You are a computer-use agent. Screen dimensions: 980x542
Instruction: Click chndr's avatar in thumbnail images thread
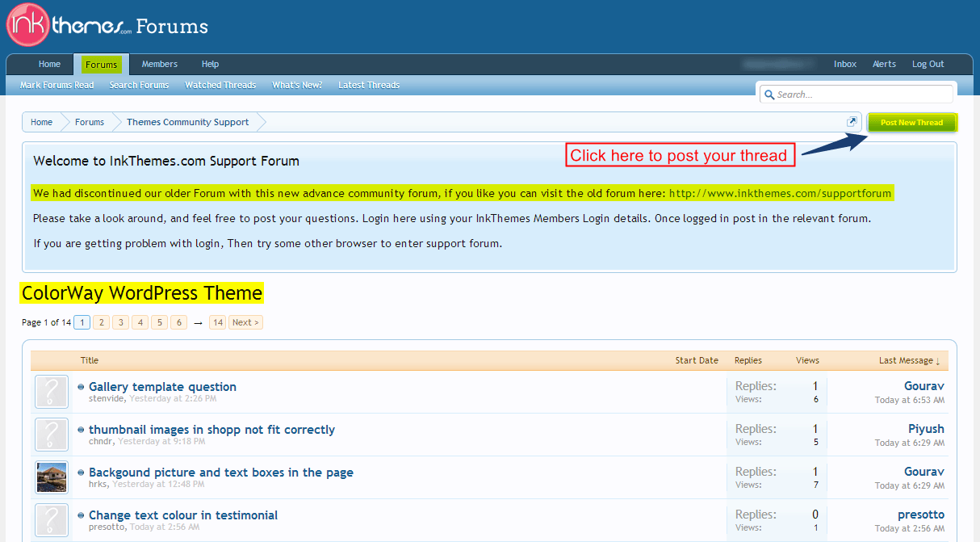coord(52,435)
